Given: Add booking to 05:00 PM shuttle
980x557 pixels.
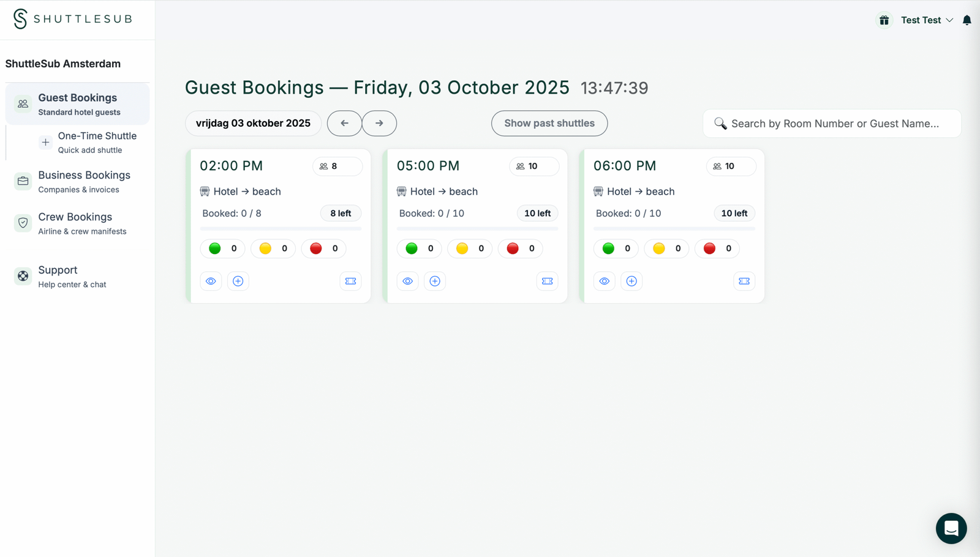Looking at the screenshot, I should pos(435,281).
